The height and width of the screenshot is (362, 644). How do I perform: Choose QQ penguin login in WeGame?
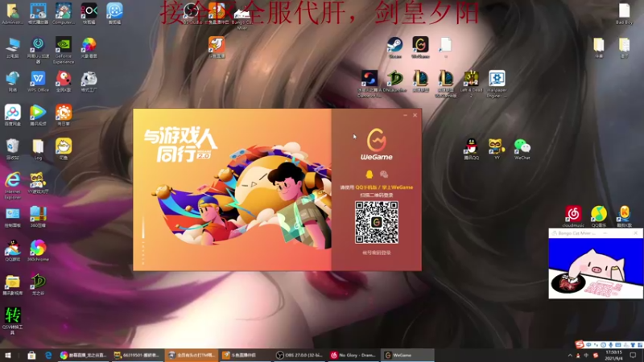click(x=369, y=175)
